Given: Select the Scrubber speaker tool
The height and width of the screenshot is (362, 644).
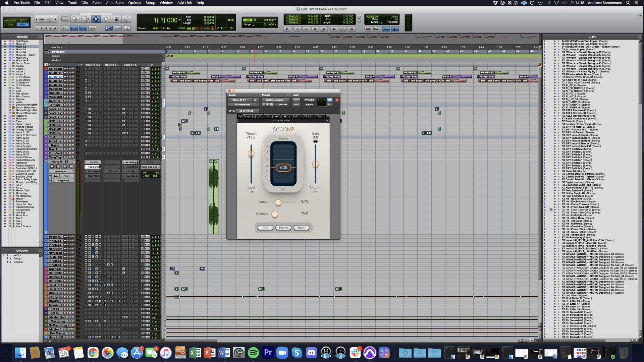Looking at the screenshot, I should coord(116,19).
